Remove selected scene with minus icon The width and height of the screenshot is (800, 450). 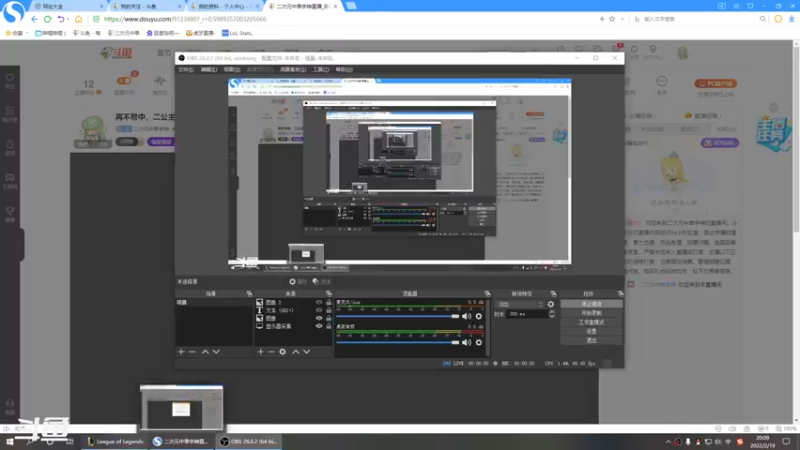[x=192, y=352]
